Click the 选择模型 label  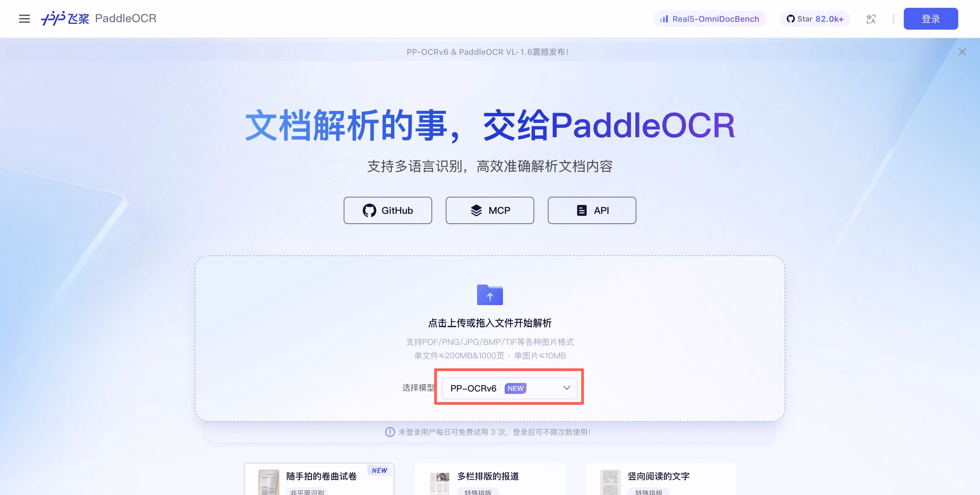[x=418, y=388]
